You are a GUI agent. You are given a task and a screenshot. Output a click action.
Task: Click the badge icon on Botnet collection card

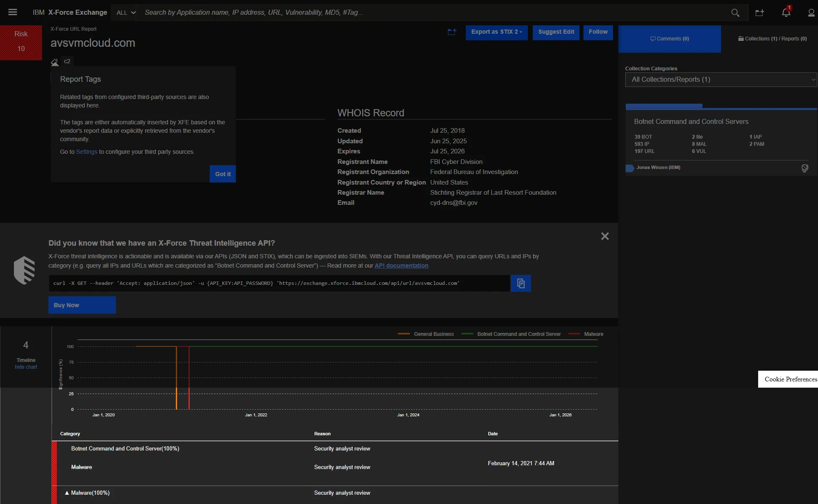(805, 168)
